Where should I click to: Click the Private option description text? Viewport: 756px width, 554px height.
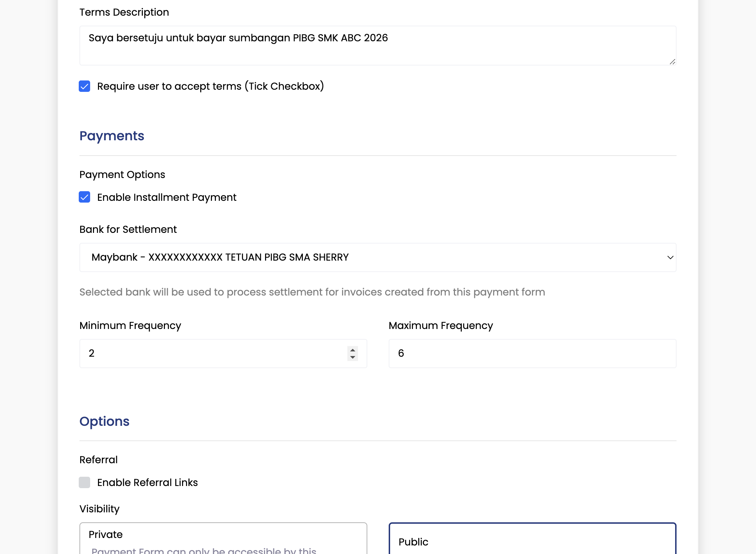pyautogui.click(x=204, y=550)
